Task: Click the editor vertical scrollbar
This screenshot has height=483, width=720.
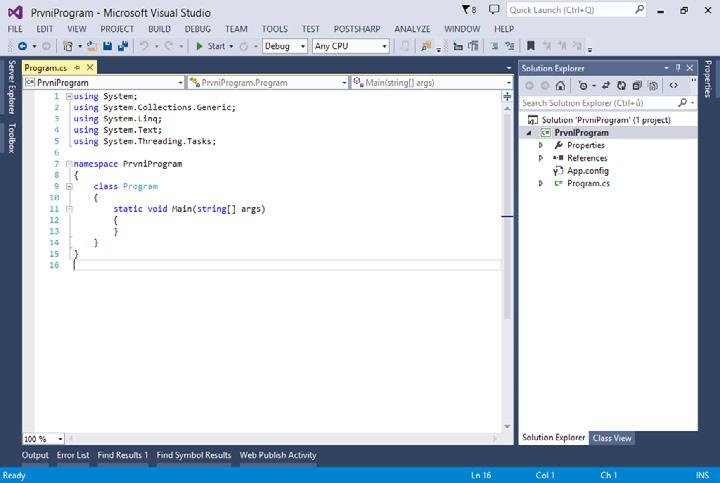Action: (507, 216)
